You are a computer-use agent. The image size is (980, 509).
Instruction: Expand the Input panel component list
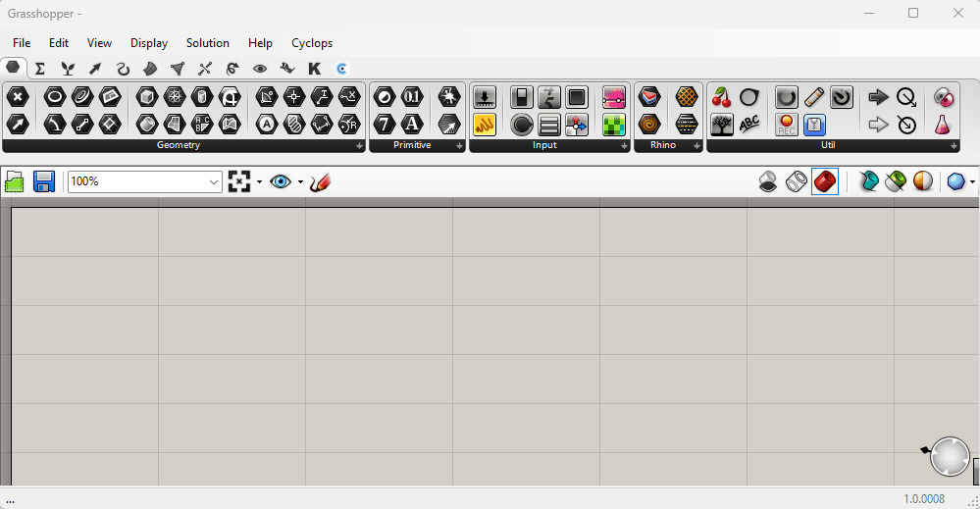(x=624, y=146)
